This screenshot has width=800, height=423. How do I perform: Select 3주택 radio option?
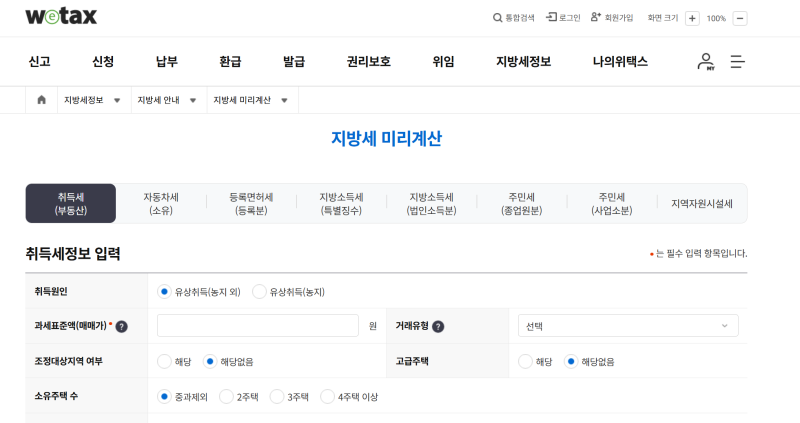(277, 396)
